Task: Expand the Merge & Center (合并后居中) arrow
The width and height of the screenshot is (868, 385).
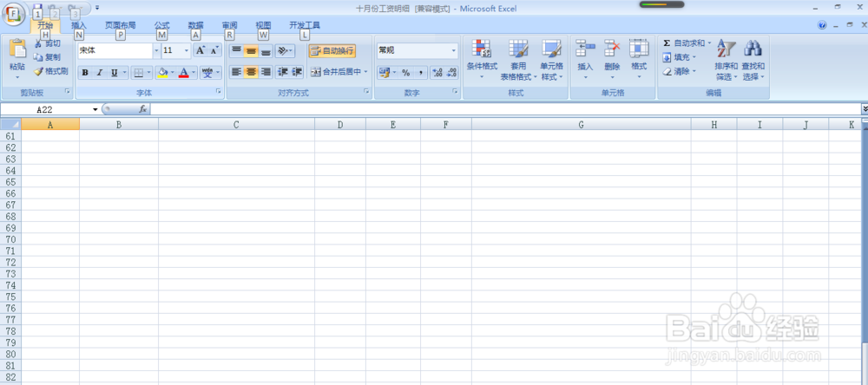Action: click(366, 72)
